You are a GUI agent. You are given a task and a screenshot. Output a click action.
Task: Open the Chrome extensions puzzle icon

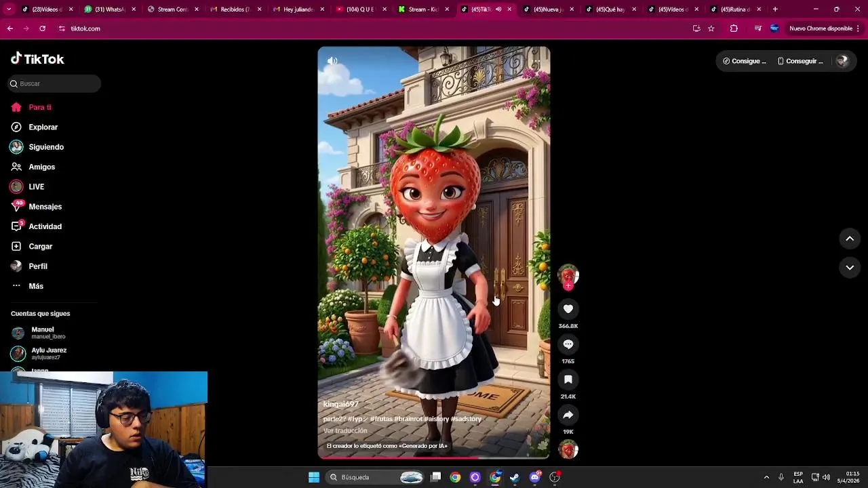coord(734,28)
